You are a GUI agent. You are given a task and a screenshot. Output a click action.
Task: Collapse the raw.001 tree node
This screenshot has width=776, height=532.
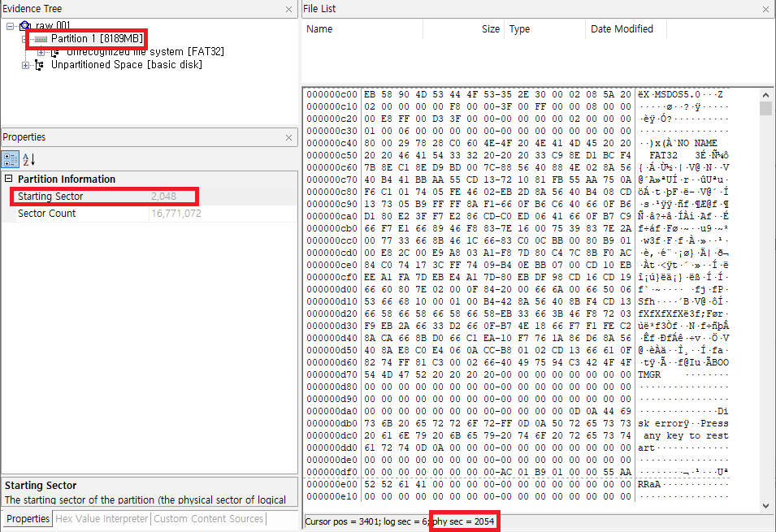[x=10, y=26]
